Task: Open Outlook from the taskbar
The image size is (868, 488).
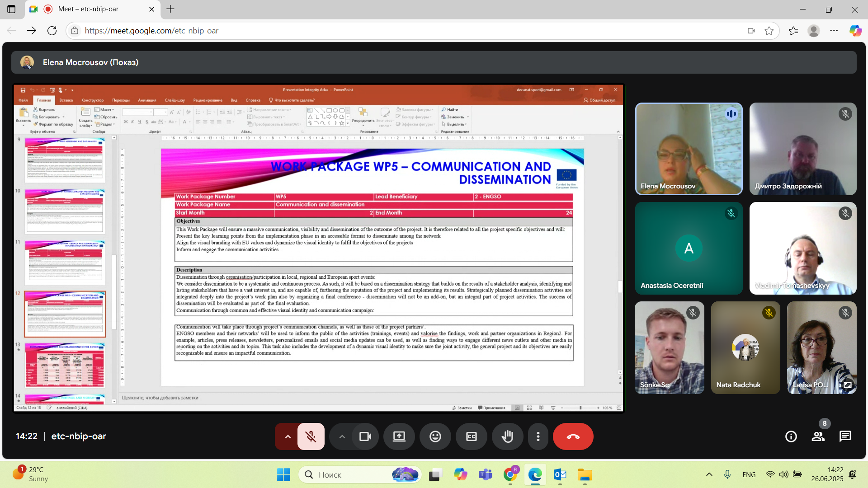Action: (x=560, y=475)
